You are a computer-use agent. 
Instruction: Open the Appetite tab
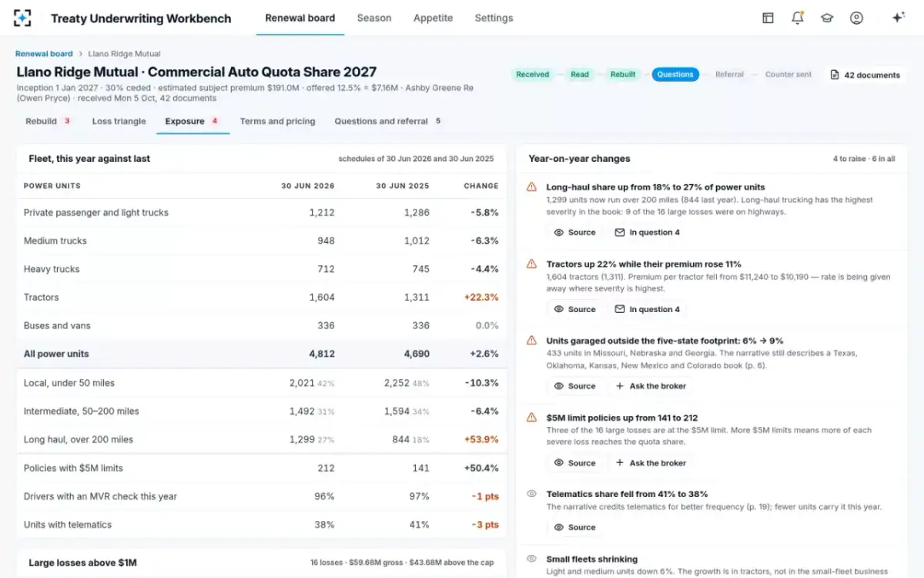[x=433, y=18]
